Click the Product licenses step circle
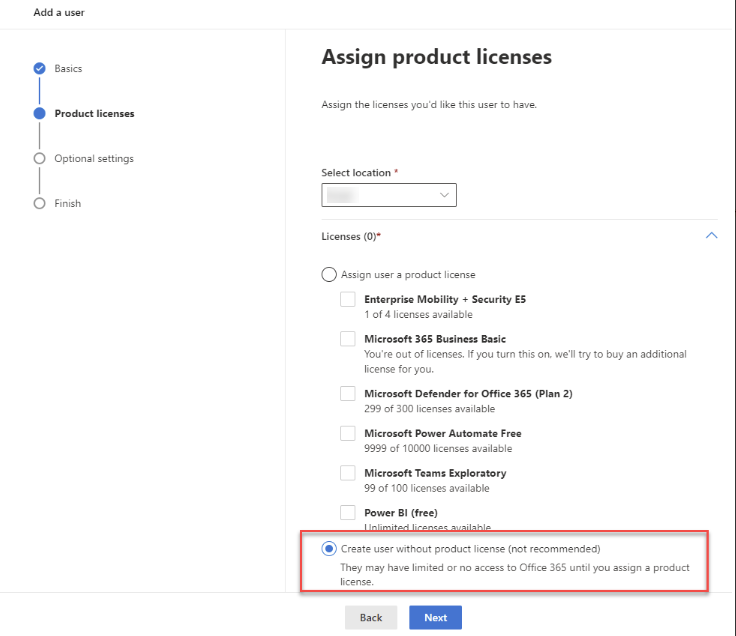The width and height of the screenshot is (736, 636). coord(39,114)
